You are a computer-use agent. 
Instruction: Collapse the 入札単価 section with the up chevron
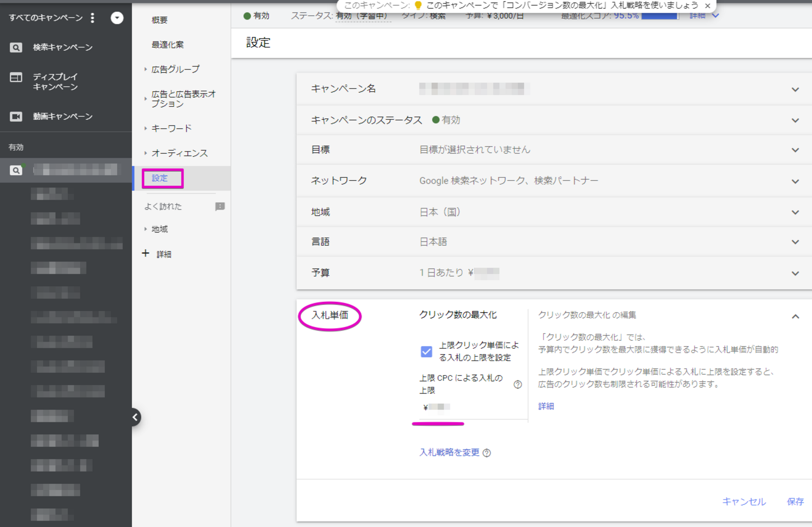(795, 317)
